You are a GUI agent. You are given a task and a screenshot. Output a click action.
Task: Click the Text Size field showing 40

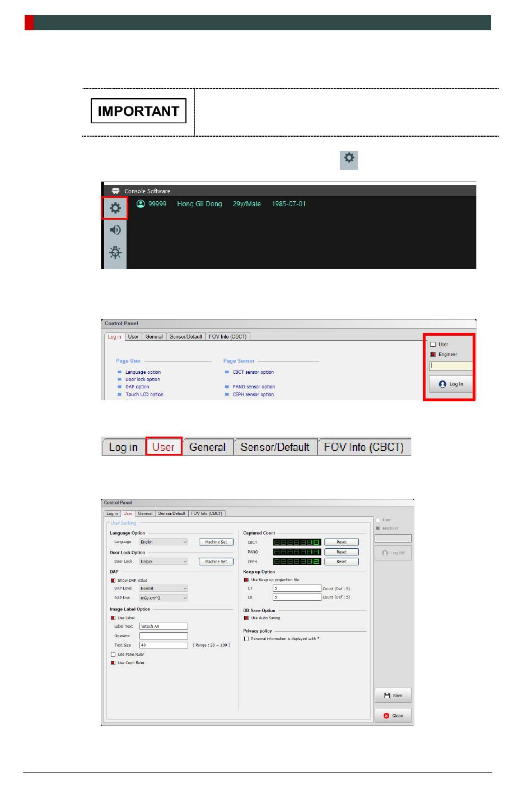[164, 645]
